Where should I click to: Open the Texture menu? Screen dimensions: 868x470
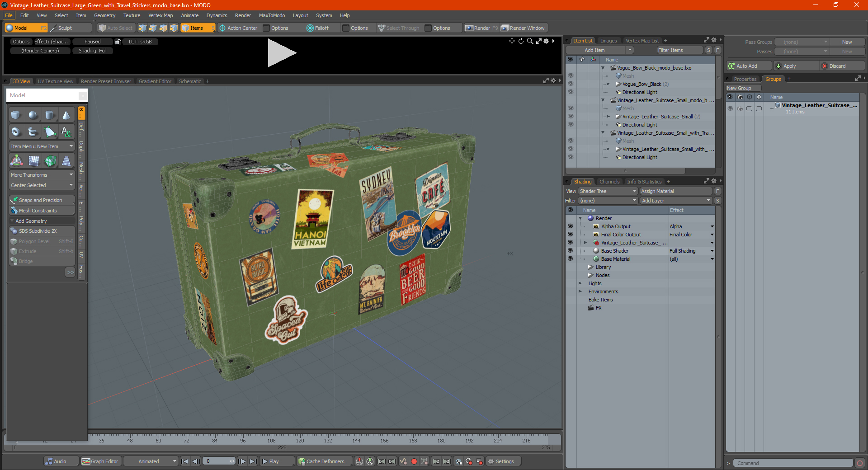(132, 15)
